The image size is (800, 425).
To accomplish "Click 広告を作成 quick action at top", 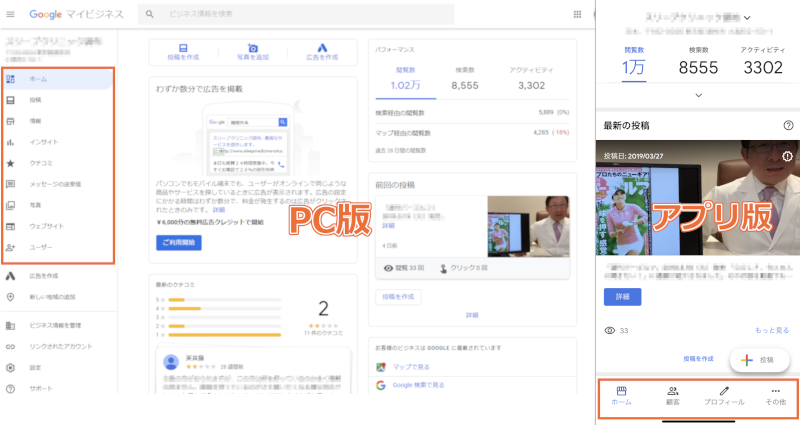I will (x=322, y=52).
